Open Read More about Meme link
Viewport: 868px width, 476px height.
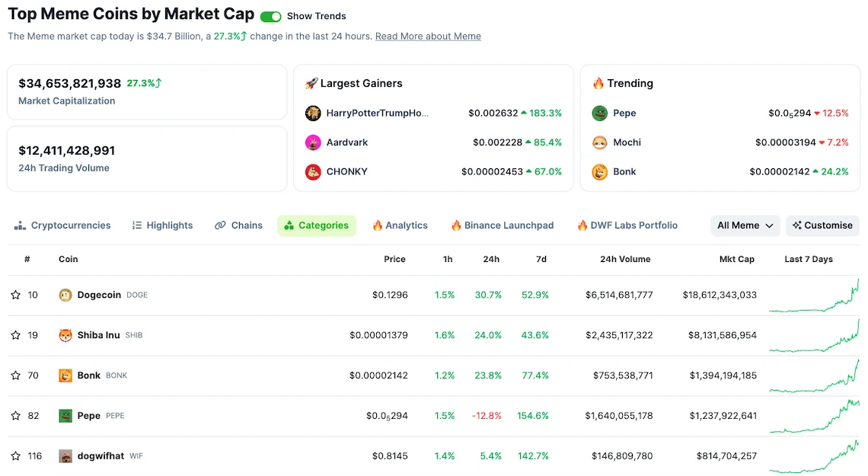[428, 37]
